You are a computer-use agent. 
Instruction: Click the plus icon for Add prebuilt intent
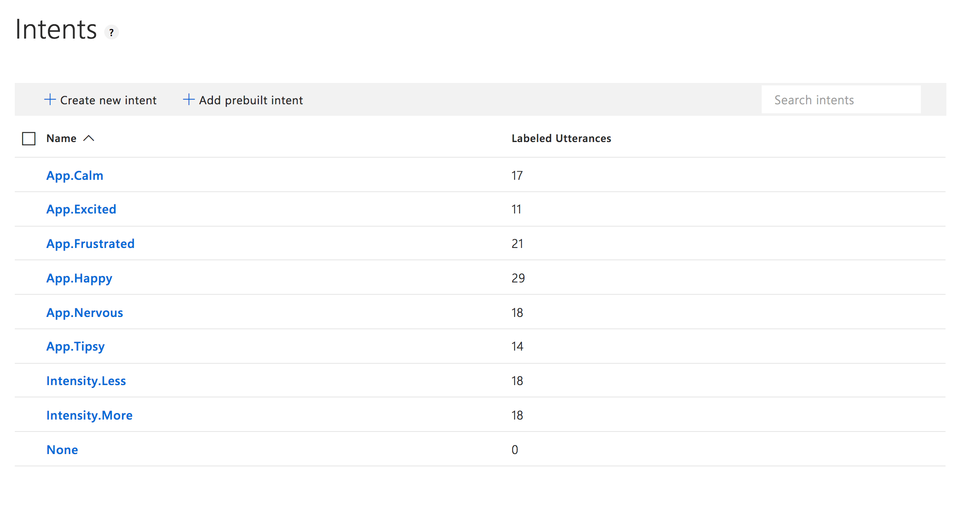point(188,99)
